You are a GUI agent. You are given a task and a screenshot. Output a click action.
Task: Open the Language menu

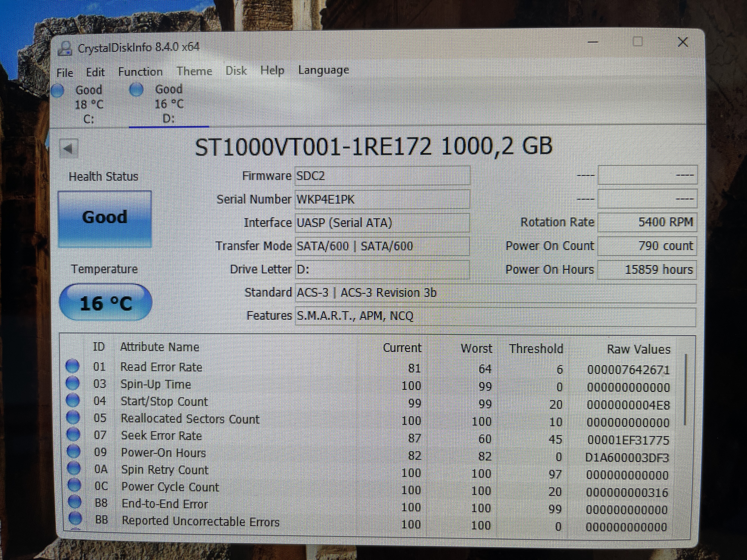tap(323, 70)
